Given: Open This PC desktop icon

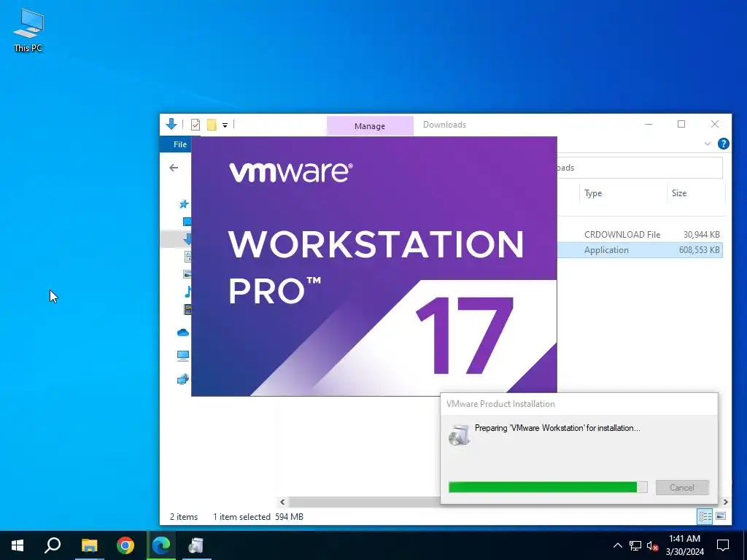Looking at the screenshot, I should tap(28, 31).
